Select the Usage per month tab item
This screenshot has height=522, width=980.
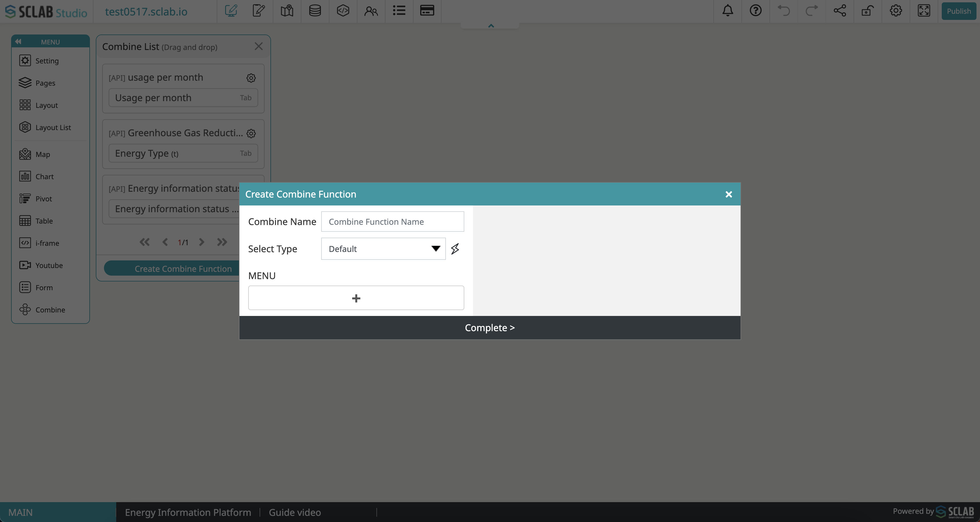[x=183, y=98]
